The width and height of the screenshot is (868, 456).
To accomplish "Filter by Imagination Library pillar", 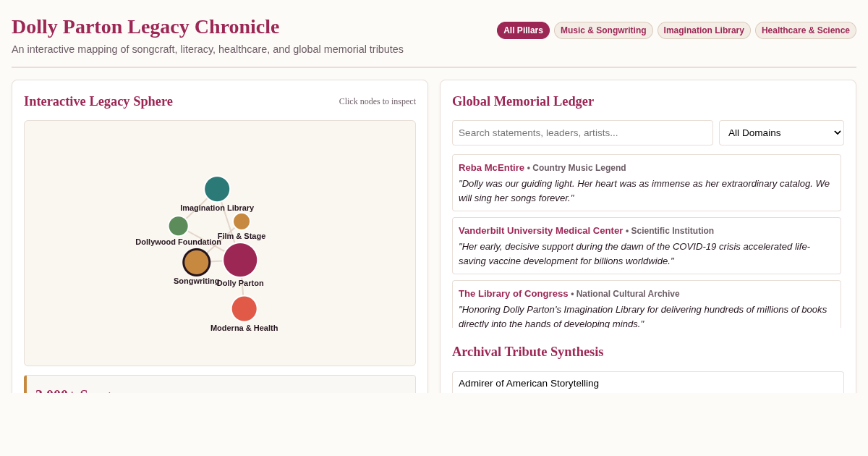I will [x=704, y=30].
